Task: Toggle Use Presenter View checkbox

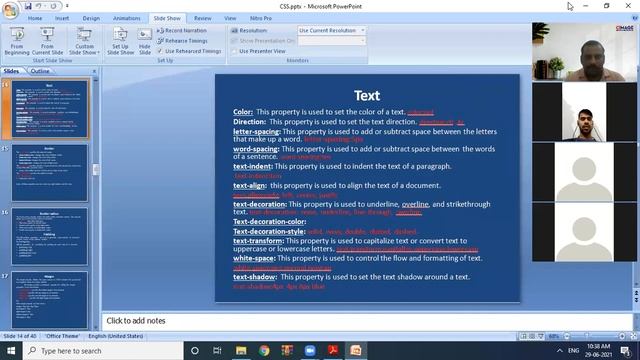Action: tap(234, 51)
